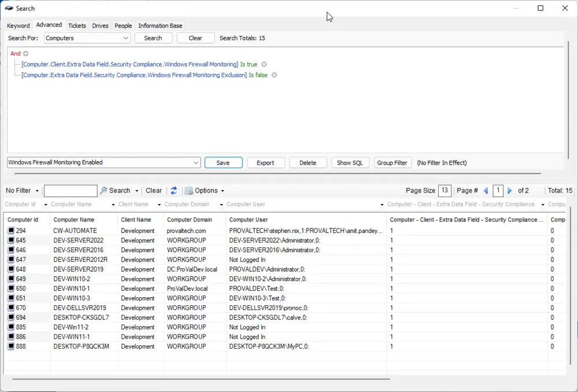Select the Advanced tab
This screenshot has width=578, height=392.
(49, 25)
